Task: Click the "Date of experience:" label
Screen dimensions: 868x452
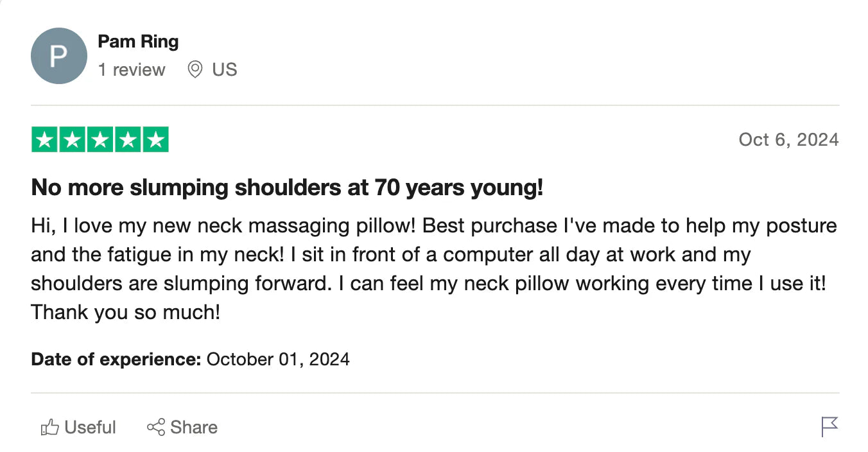Action: point(116,359)
